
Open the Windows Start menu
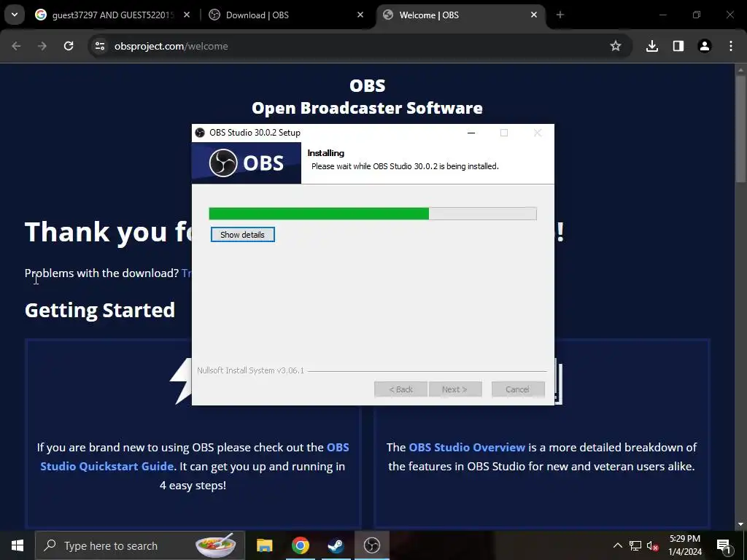[x=18, y=545]
